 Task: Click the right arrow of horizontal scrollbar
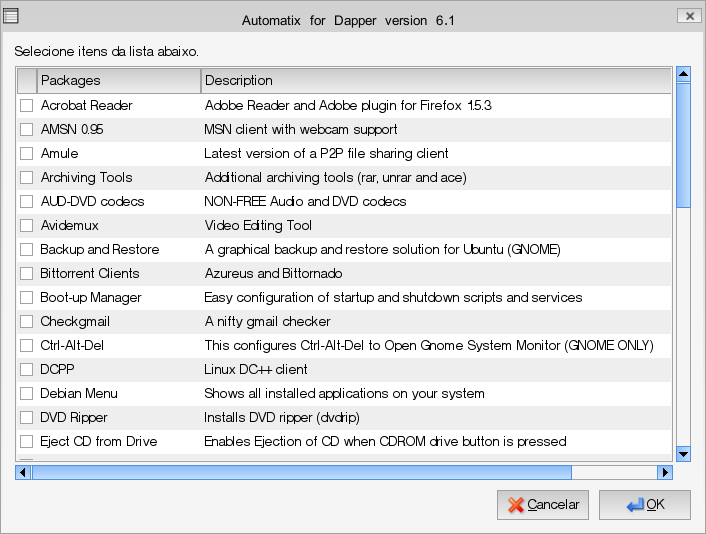click(664, 472)
